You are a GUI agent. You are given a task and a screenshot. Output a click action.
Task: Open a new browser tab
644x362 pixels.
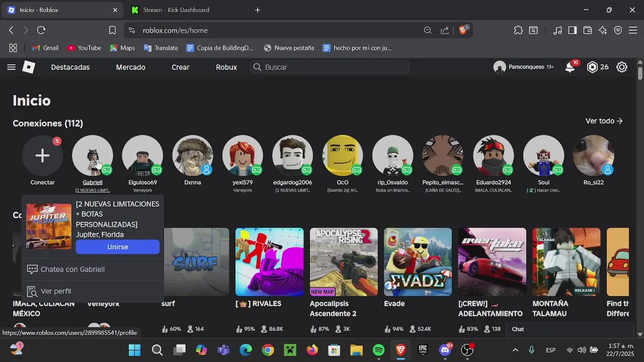(258, 10)
